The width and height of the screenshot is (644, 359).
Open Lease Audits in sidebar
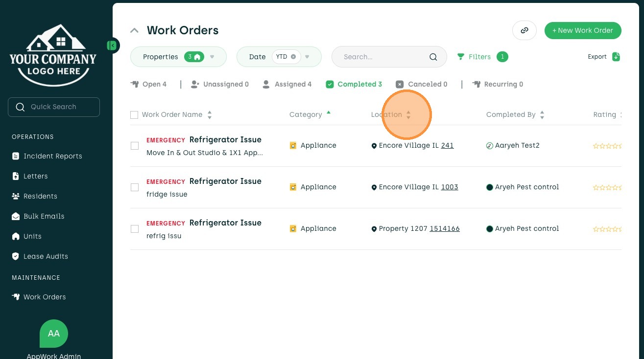40,256
